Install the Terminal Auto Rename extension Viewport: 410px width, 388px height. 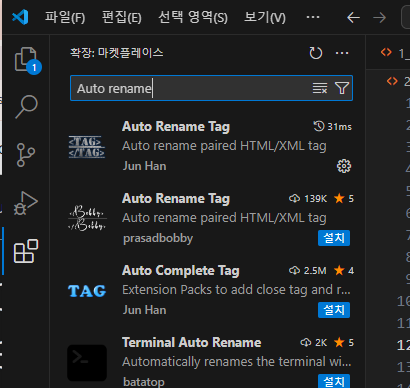click(x=334, y=381)
